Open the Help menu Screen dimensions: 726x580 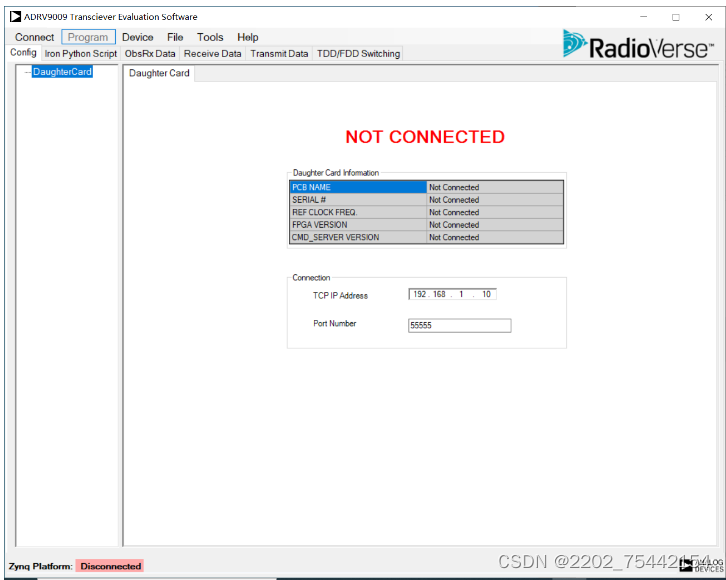pos(248,37)
